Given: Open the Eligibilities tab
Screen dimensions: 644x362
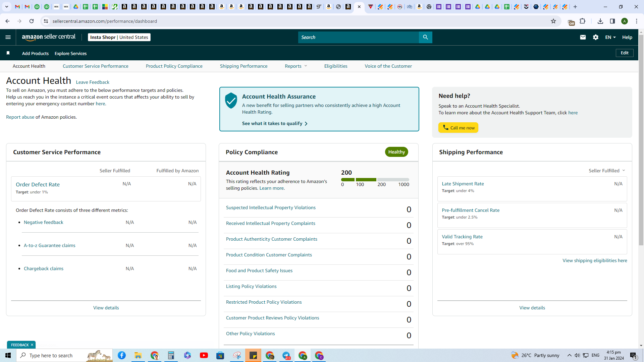Looking at the screenshot, I should 336,66.
